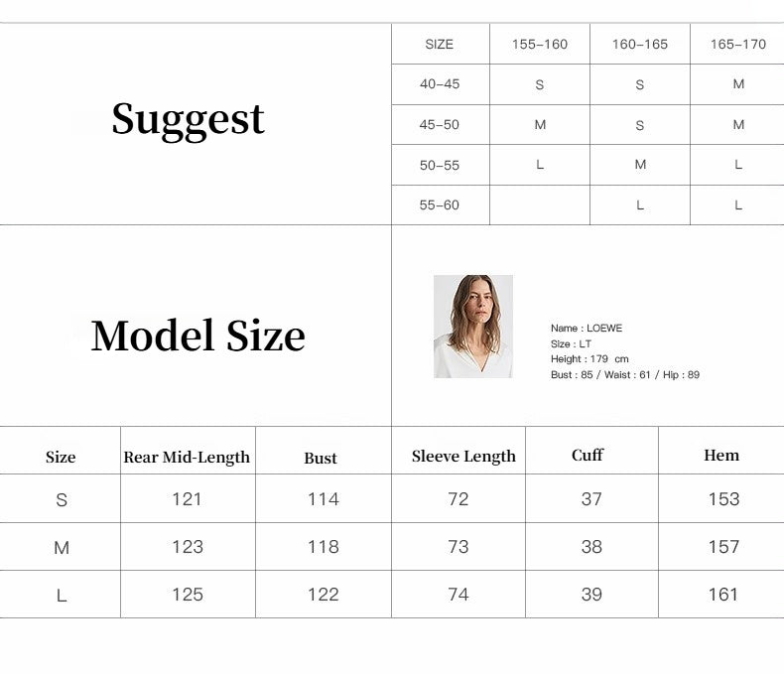Screen dimensions: 784x674
Task: Select the hem value 153 cell
Action: (x=723, y=499)
